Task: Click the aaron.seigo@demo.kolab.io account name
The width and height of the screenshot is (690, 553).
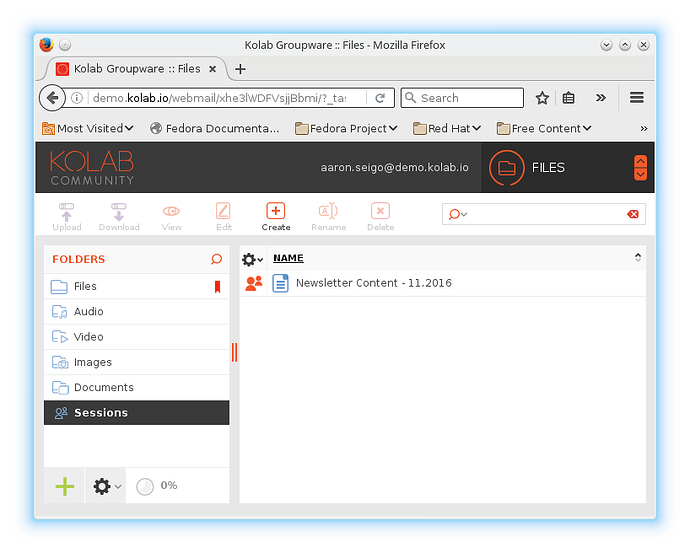Action: (394, 168)
